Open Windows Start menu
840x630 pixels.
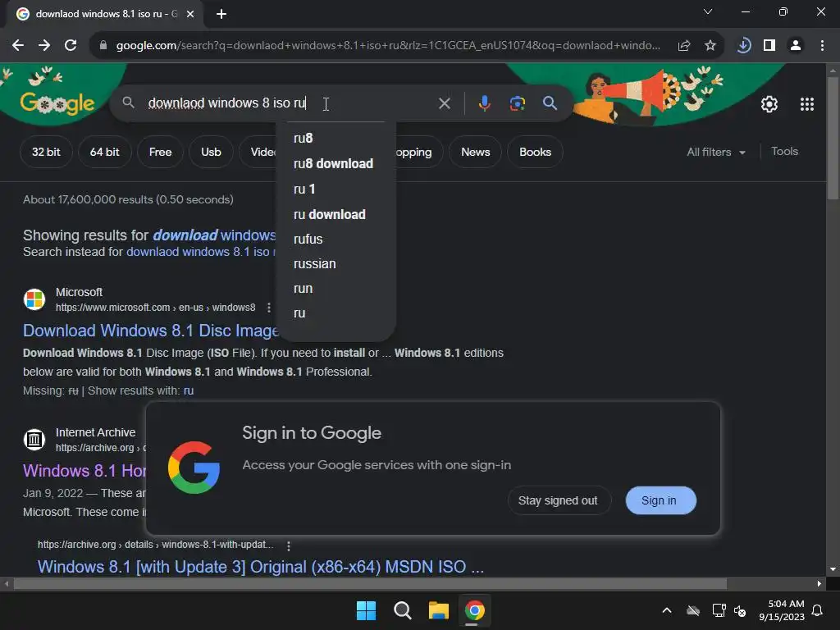tap(367, 610)
